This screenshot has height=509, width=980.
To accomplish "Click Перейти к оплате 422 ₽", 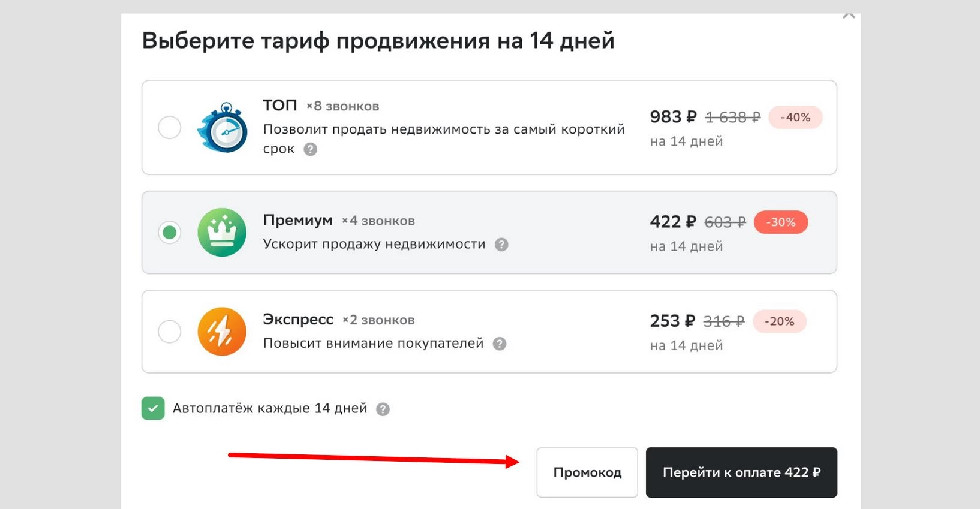I will click(x=741, y=472).
